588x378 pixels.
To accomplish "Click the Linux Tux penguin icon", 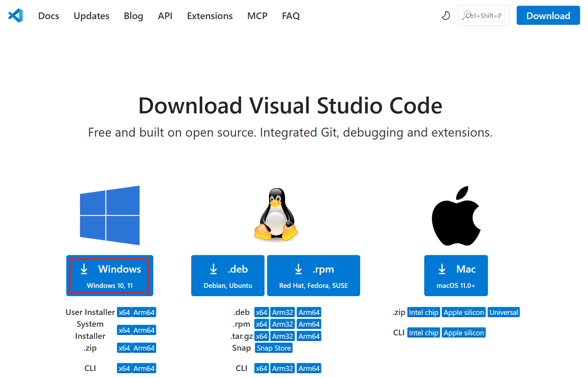I will click(x=276, y=214).
